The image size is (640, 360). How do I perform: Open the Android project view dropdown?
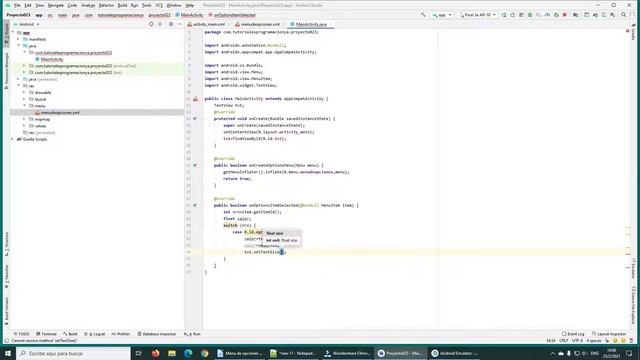pos(27,24)
